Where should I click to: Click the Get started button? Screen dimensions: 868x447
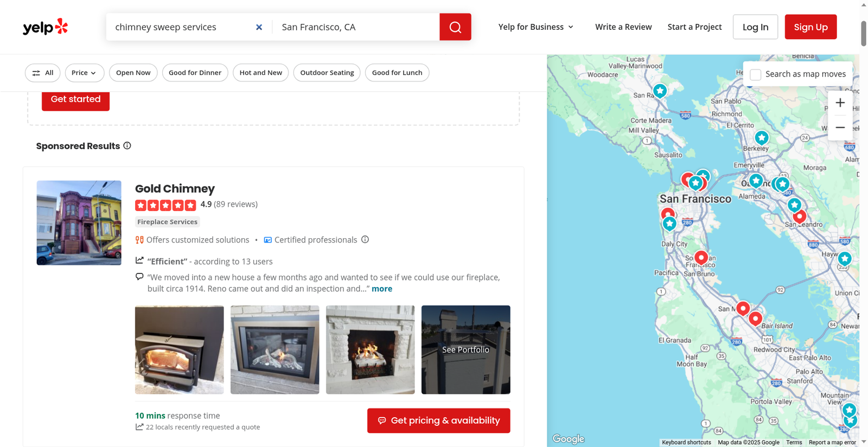75,100
